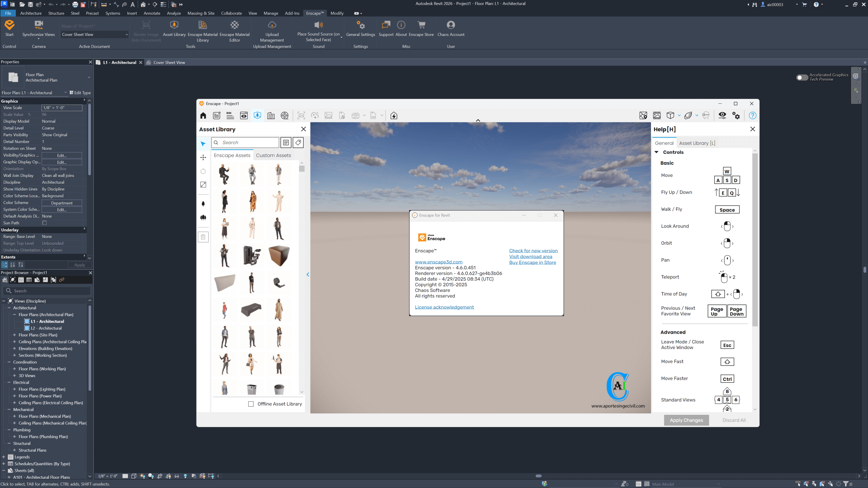
Task: Toggle the Accelerated Graphics Tech Preview switch
Action: [x=802, y=78]
